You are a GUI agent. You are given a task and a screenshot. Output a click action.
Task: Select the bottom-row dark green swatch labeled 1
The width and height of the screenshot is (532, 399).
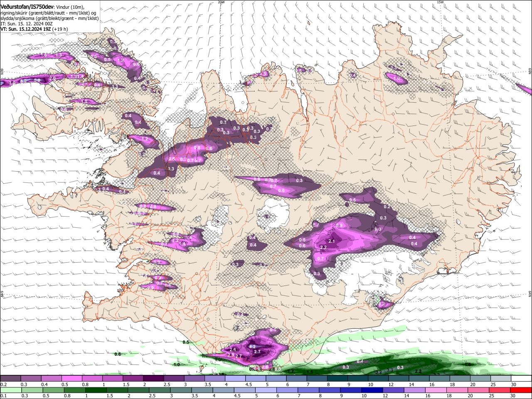point(96,390)
